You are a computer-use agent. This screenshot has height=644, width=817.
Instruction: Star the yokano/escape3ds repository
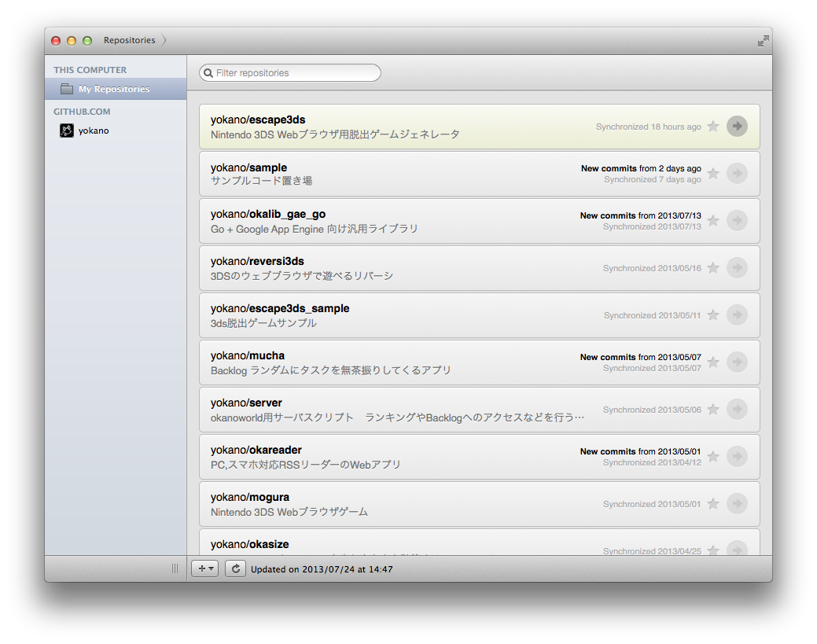713,126
